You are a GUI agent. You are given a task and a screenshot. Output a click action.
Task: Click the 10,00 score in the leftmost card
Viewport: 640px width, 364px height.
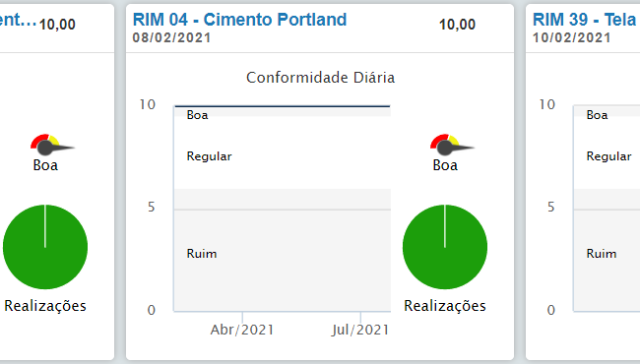57,25
